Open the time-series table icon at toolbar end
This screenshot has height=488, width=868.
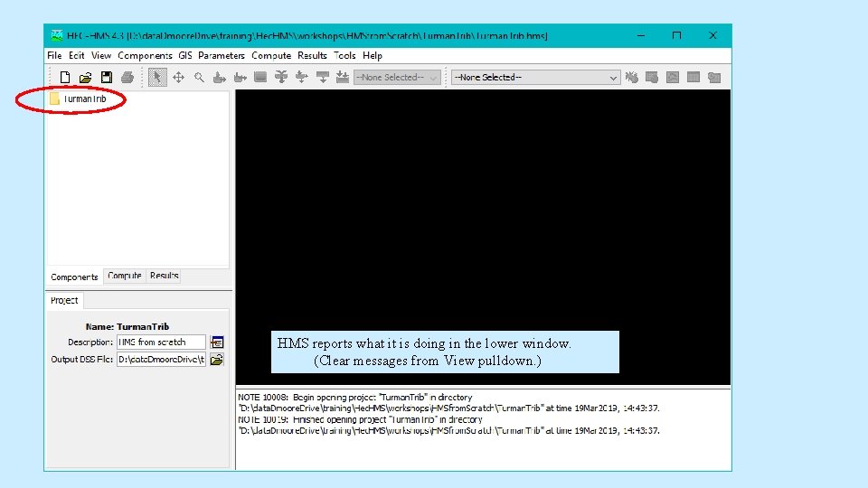(x=714, y=78)
